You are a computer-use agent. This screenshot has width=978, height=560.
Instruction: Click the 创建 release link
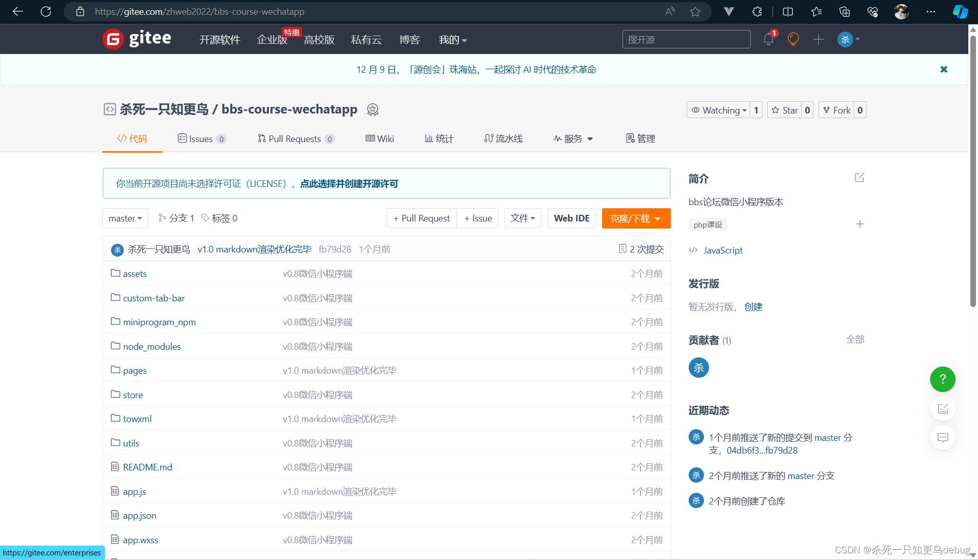click(753, 306)
